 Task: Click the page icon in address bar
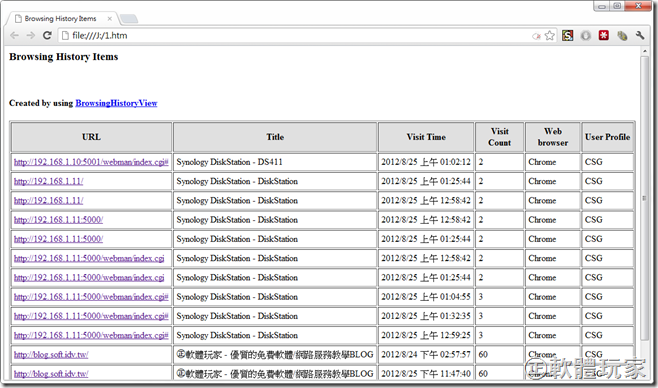[x=65, y=36]
